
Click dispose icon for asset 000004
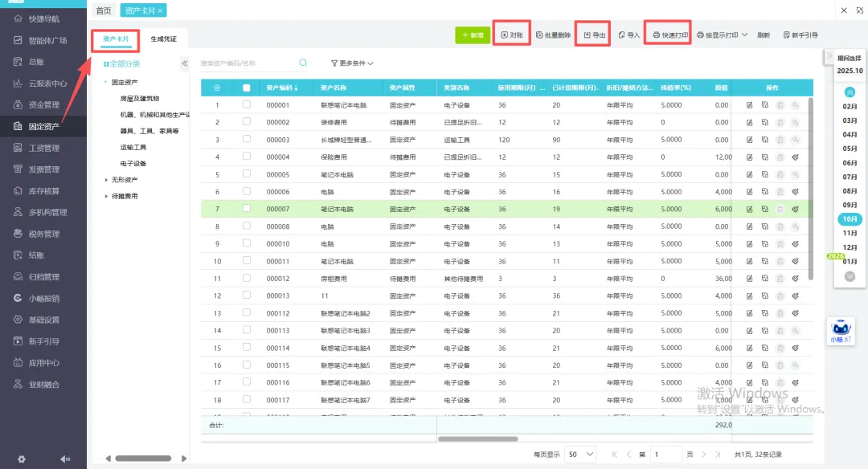[795, 157]
